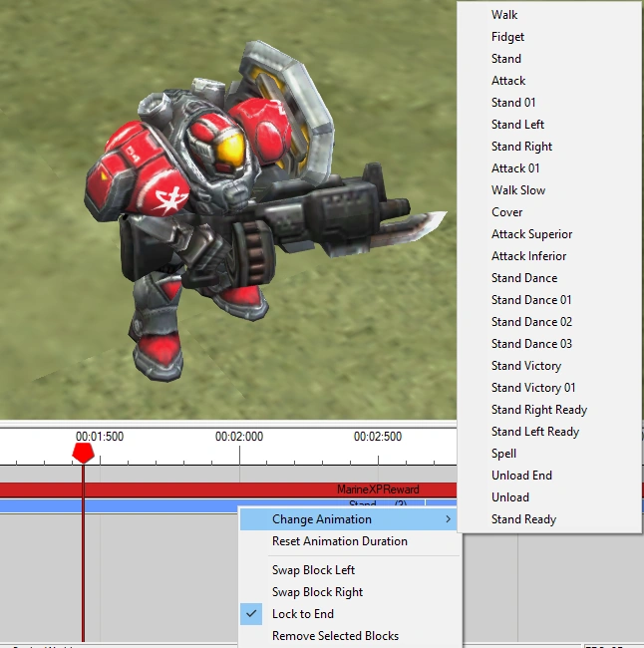The image size is (644, 648).
Task: Toggle the Lock to End checkmark
Action: click(x=251, y=614)
